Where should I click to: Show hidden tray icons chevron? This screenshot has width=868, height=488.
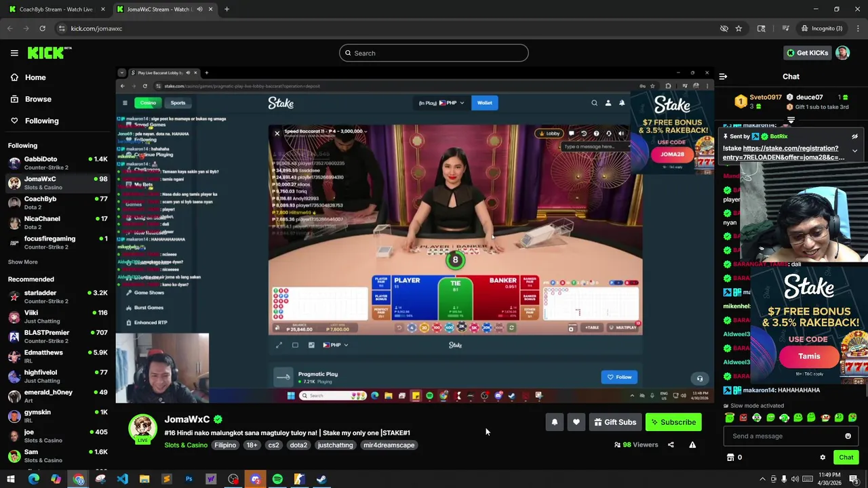[x=762, y=479]
